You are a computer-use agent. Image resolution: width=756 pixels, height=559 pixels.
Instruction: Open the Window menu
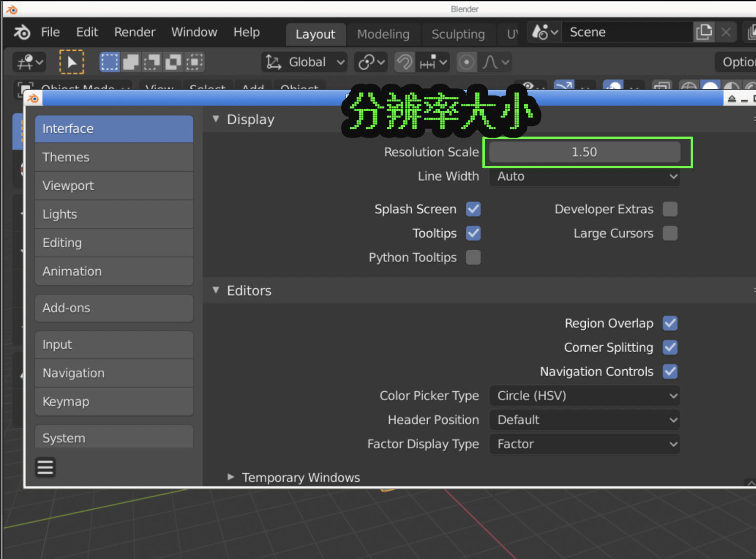coord(194,32)
